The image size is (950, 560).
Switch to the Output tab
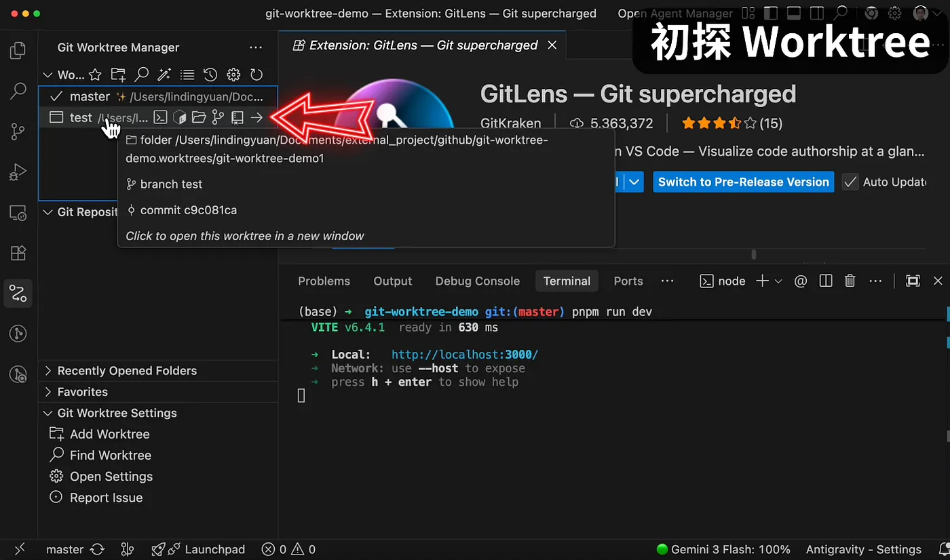[x=392, y=281]
